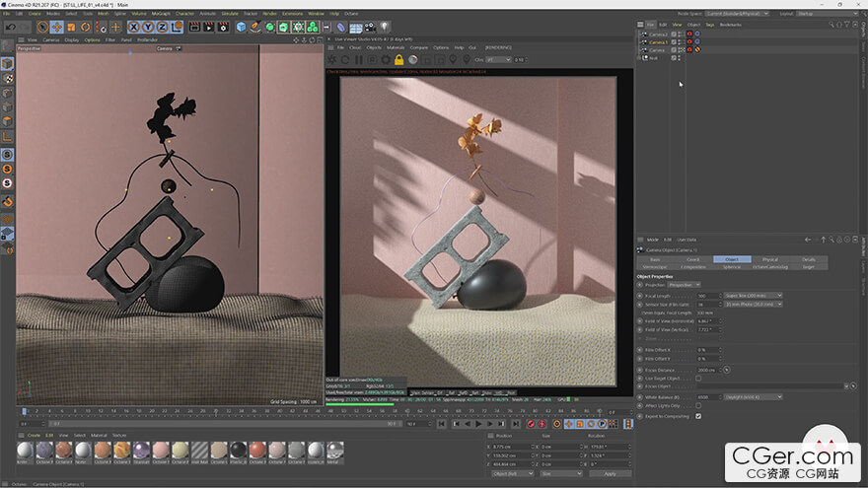Image resolution: width=868 pixels, height=488 pixels.
Task: Toggle the X-axis lock icon
Action: click(x=133, y=27)
